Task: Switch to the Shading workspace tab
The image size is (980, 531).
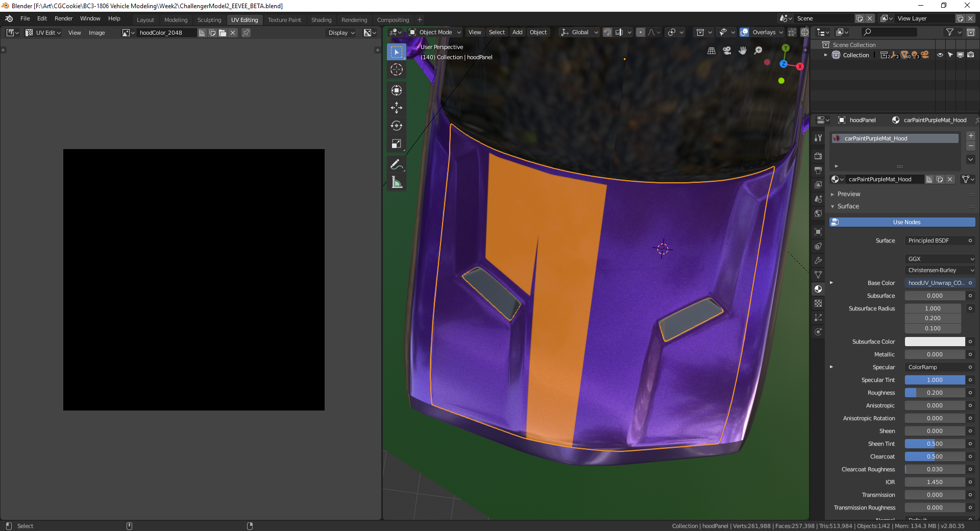Action: [322, 20]
